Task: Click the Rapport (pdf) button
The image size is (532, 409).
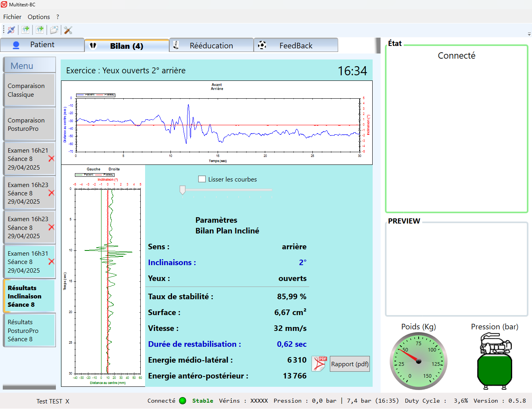Action: [x=350, y=364]
